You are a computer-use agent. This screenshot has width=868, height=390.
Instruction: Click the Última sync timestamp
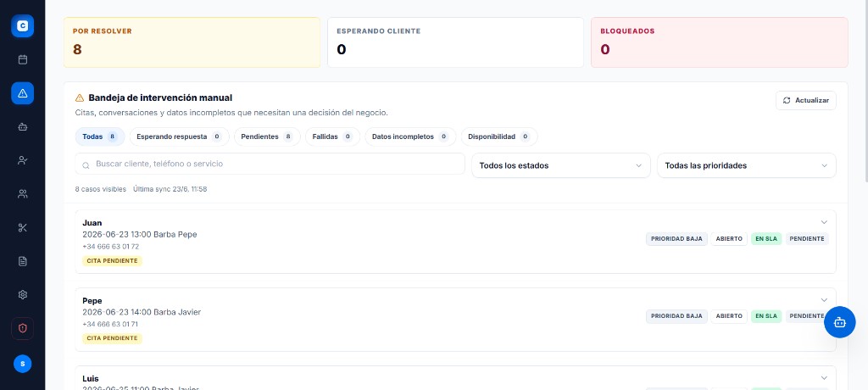point(170,189)
